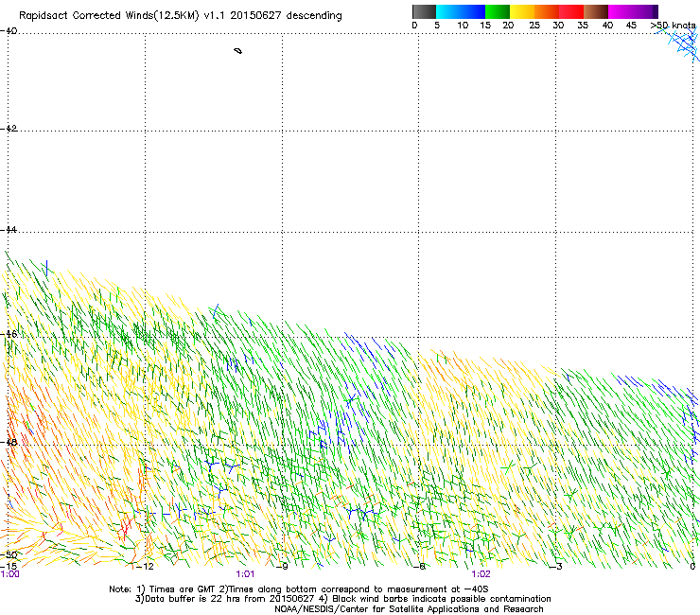Click the '10' legend scale label

coord(463,26)
